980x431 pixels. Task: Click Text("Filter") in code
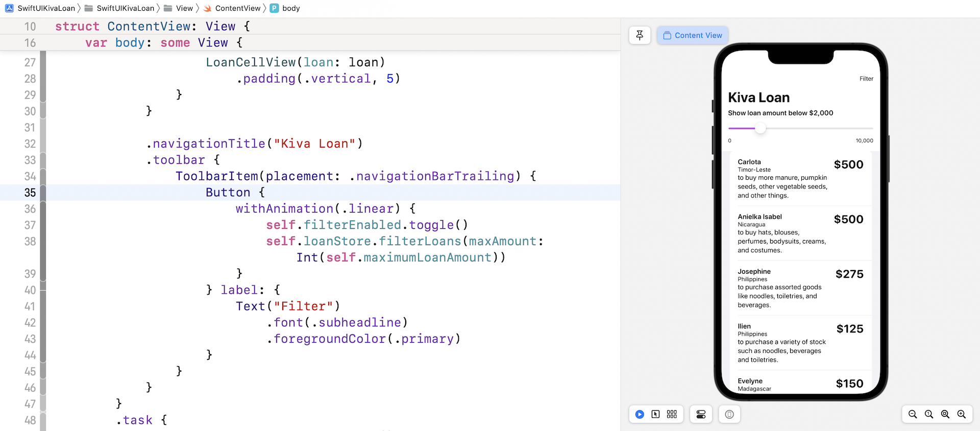pyautogui.click(x=288, y=306)
